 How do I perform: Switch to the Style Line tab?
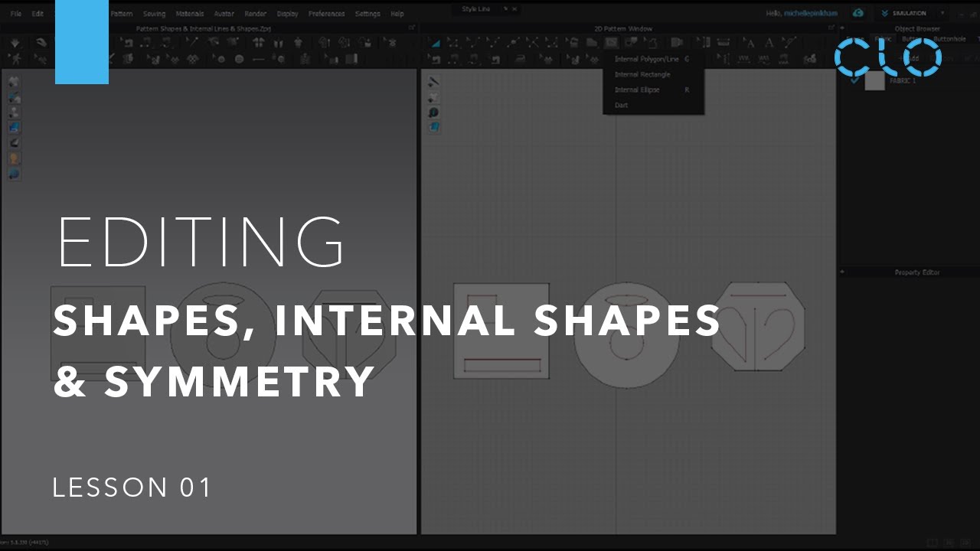coord(475,9)
